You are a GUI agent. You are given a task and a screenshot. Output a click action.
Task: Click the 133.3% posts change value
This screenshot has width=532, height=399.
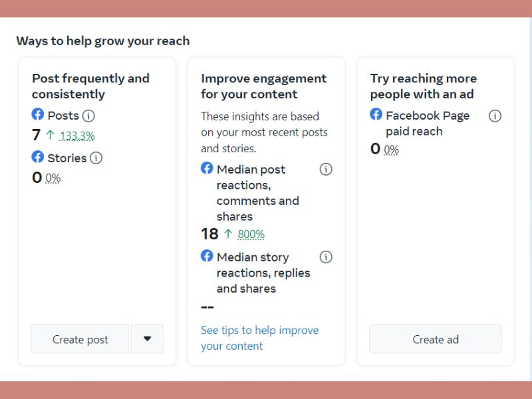[77, 136]
